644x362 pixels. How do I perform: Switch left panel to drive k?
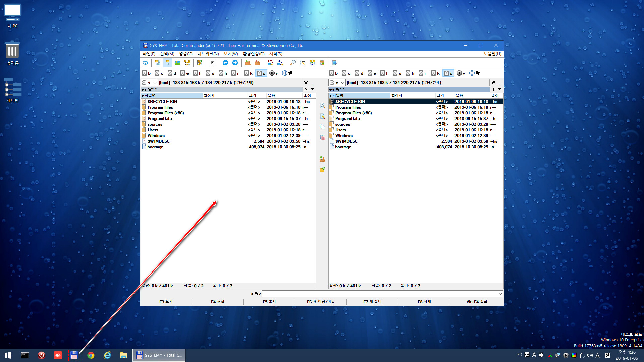[x=249, y=73]
